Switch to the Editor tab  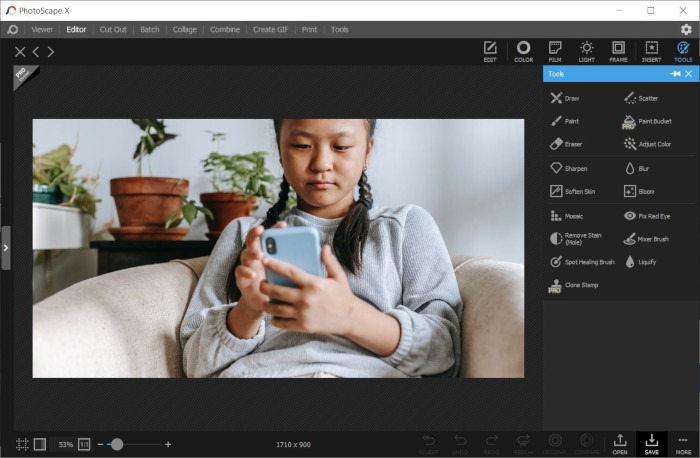tap(76, 29)
